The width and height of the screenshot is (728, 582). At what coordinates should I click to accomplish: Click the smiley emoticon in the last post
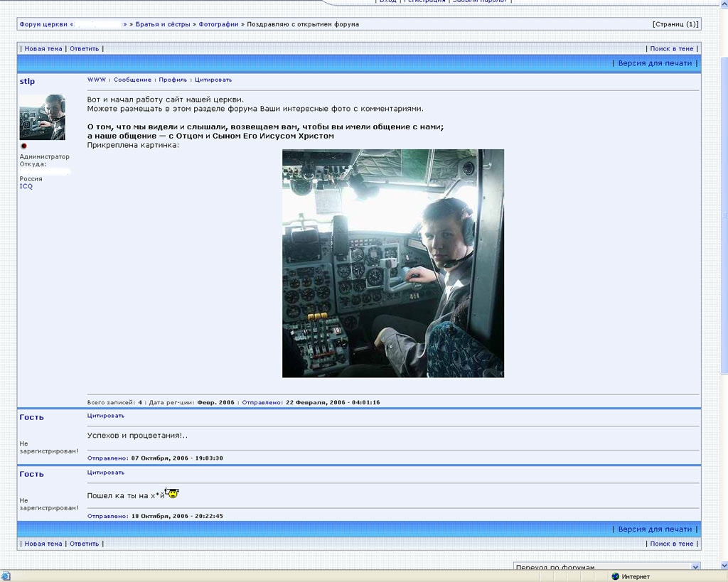(172, 492)
